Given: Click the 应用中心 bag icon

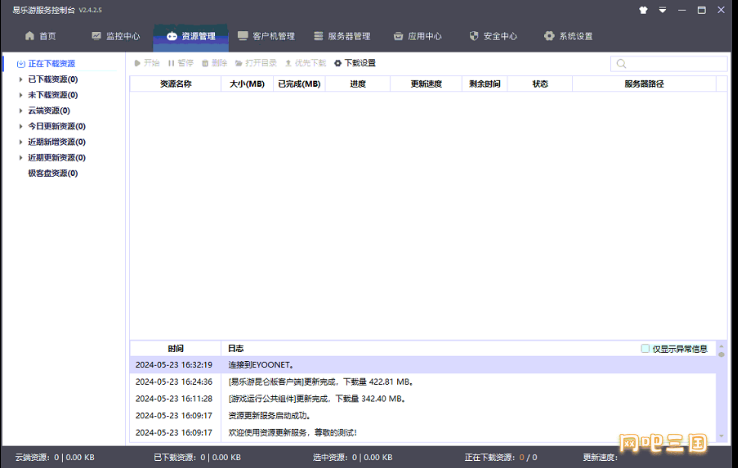Looking at the screenshot, I should pos(398,36).
